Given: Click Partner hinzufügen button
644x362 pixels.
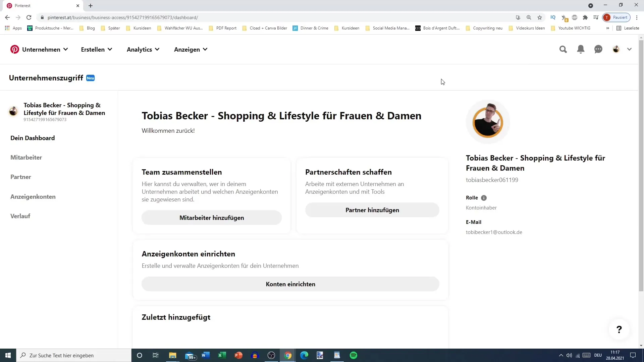Looking at the screenshot, I should point(372,209).
